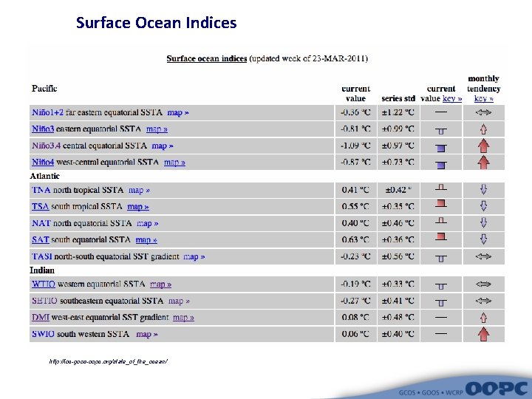The width and height of the screenshot is (532, 399).
Task: Click the Atlantic section heading
Action: click(44, 176)
